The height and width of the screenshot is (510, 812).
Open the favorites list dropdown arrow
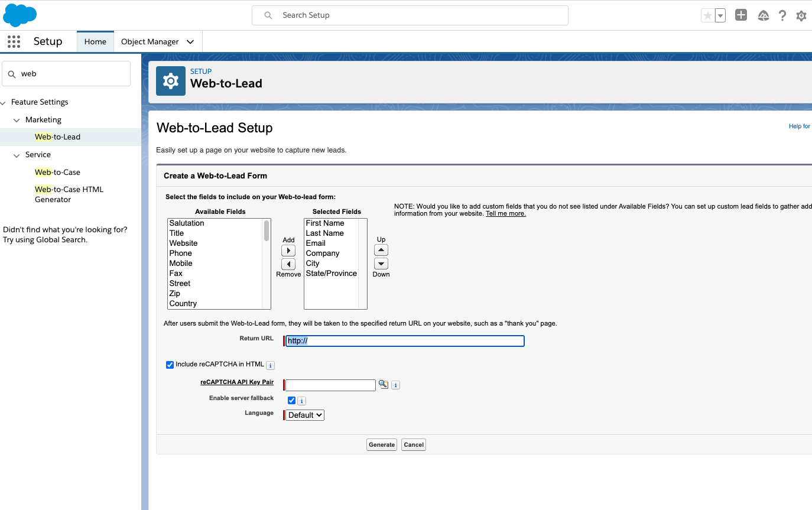[720, 16]
